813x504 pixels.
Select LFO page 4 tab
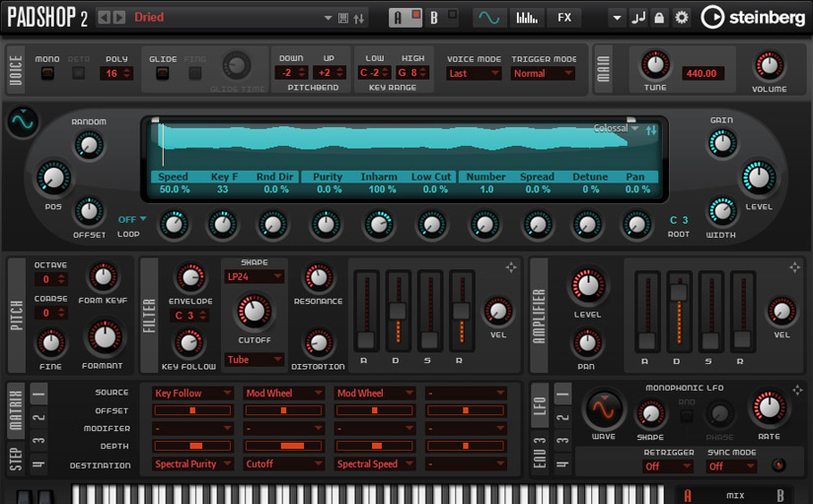[562, 464]
